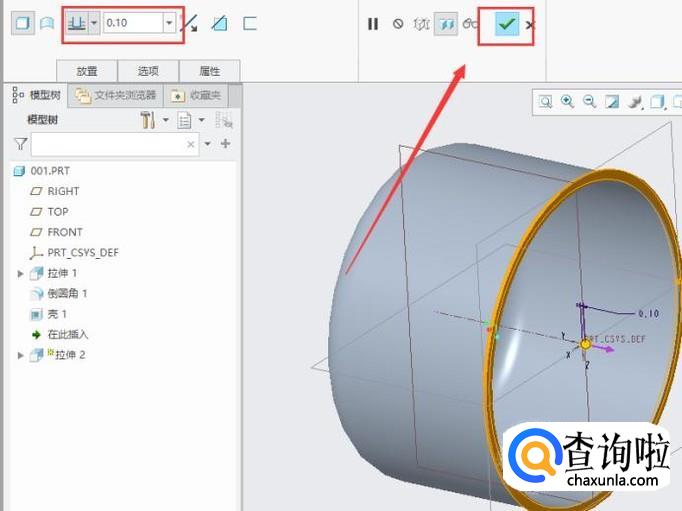
Task: Click the zoom out icon
Action: click(x=589, y=102)
